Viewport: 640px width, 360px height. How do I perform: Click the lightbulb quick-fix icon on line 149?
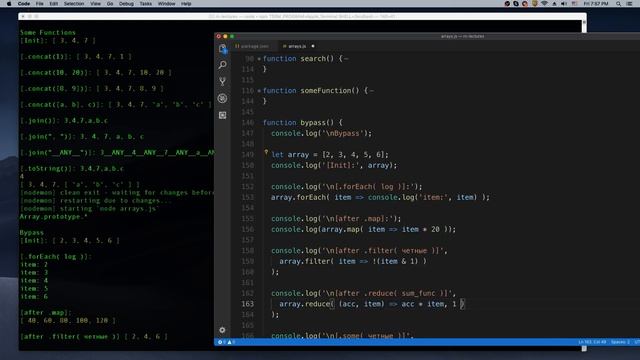(x=266, y=153)
